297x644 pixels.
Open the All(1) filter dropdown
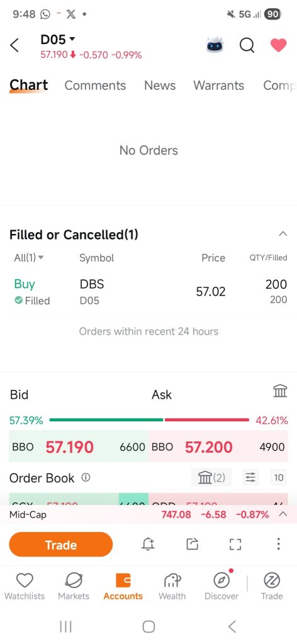(29, 258)
